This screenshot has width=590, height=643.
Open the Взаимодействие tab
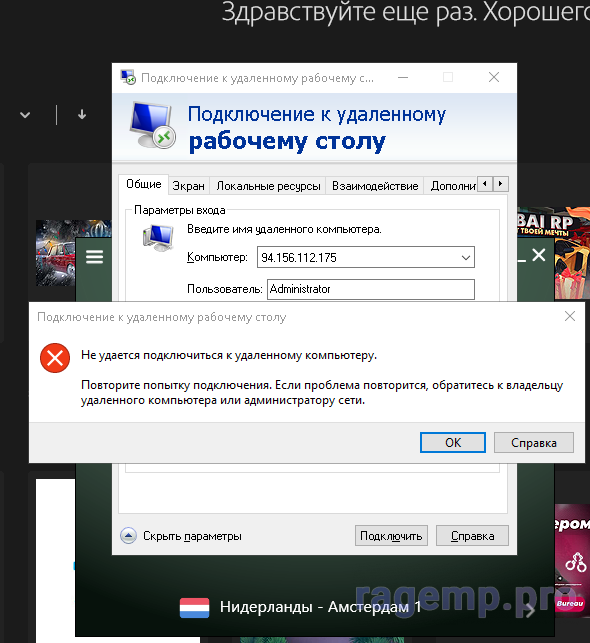coord(375,186)
